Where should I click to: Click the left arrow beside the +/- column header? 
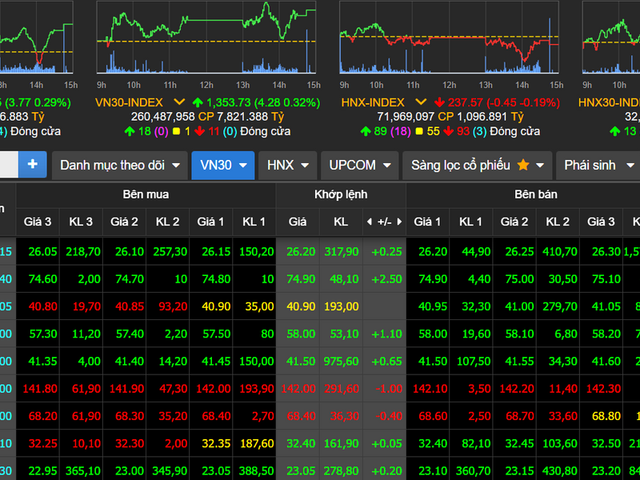[369, 221]
